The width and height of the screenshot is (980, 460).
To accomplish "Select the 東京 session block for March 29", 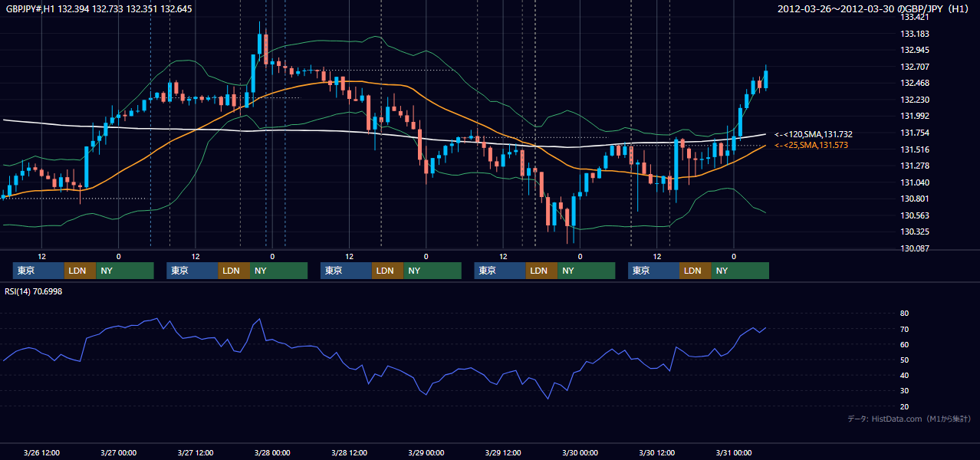I will 500,271.
